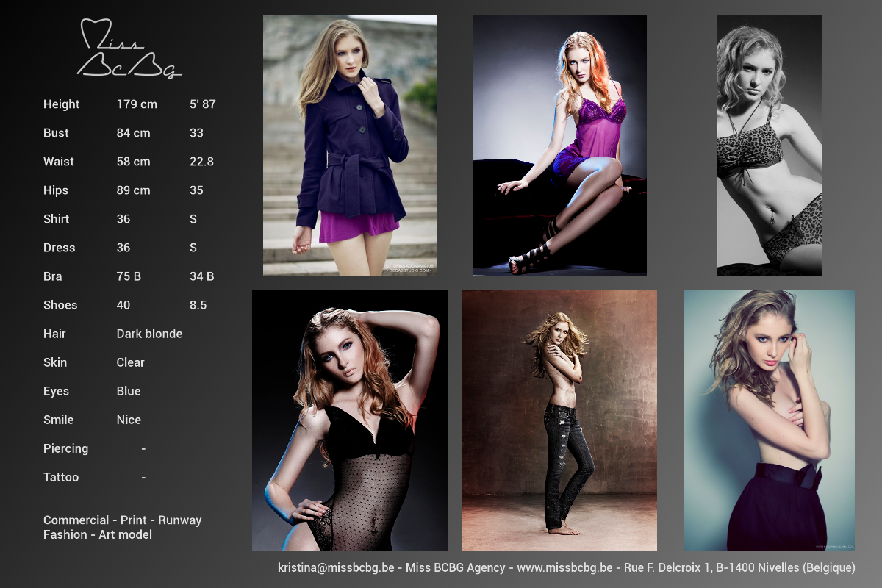Select the 'Miss BCBG Agency' footer text
The image size is (882, 588).
(456, 567)
